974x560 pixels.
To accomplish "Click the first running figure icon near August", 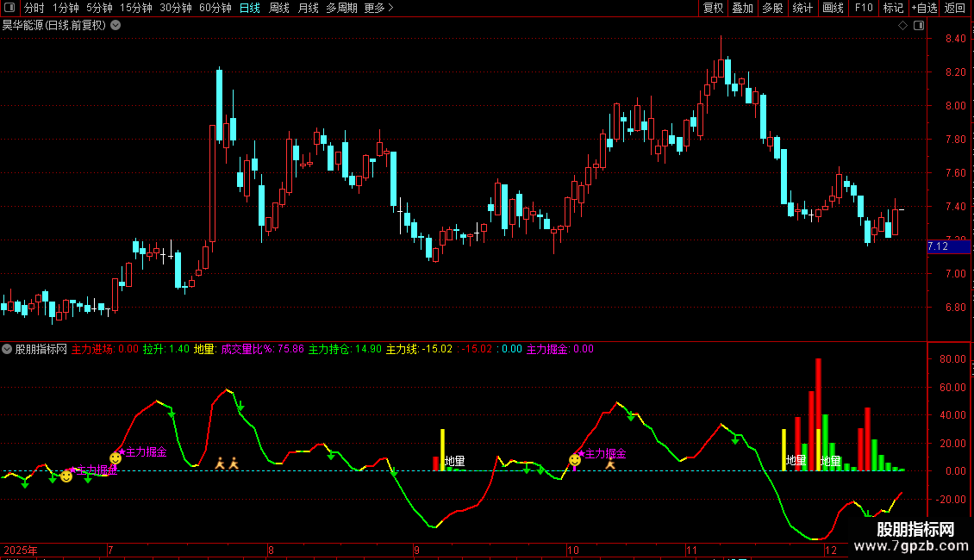I will click(220, 464).
